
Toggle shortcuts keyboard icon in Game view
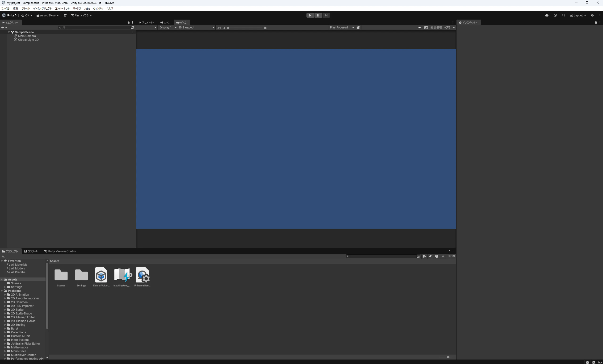[426, 27]
